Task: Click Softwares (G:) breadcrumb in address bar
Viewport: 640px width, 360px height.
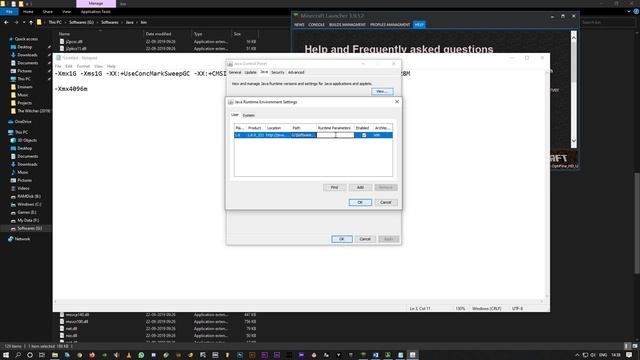Action: [x=81, y=22]
